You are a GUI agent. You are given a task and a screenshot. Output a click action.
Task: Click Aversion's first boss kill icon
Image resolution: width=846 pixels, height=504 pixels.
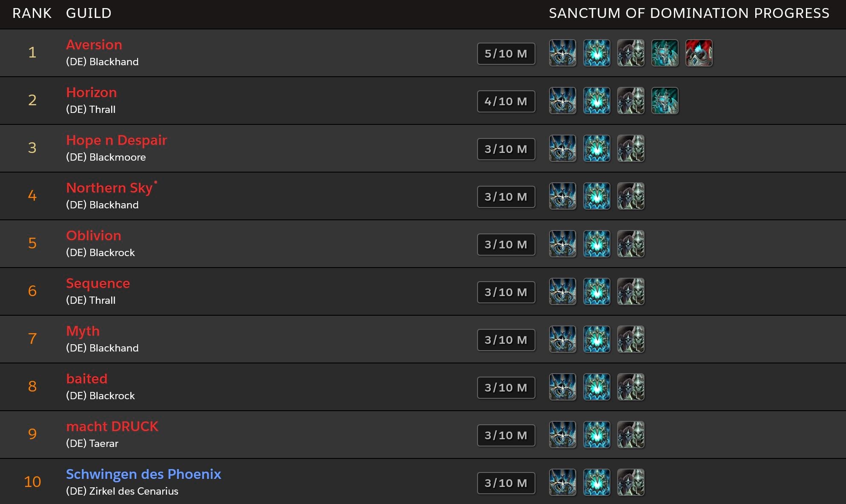[562, 53]
